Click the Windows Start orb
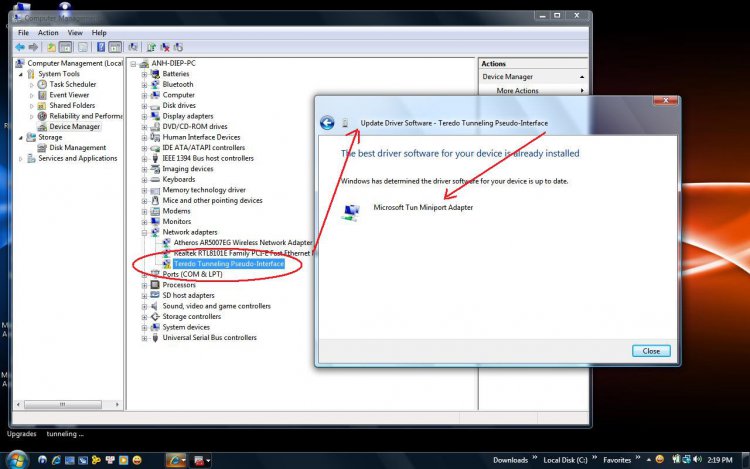The height and width of the screenshot is (469, 750). 17,460
